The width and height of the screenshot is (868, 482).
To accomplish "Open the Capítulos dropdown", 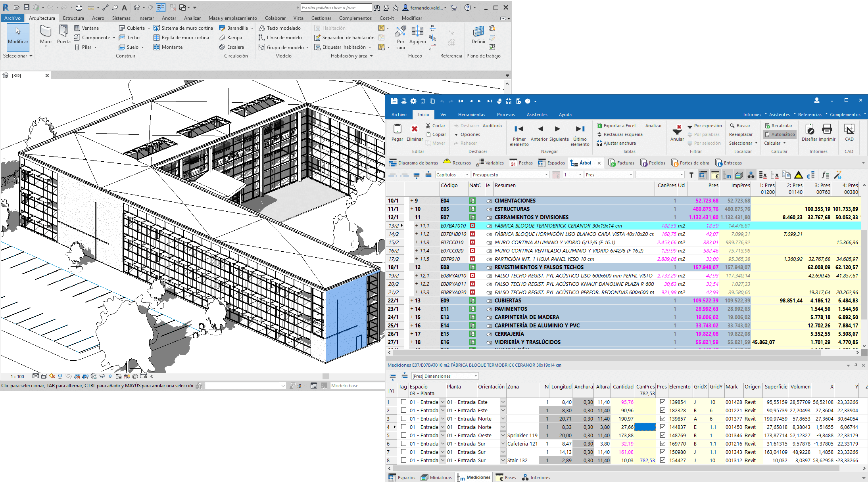I will point(467,175).
